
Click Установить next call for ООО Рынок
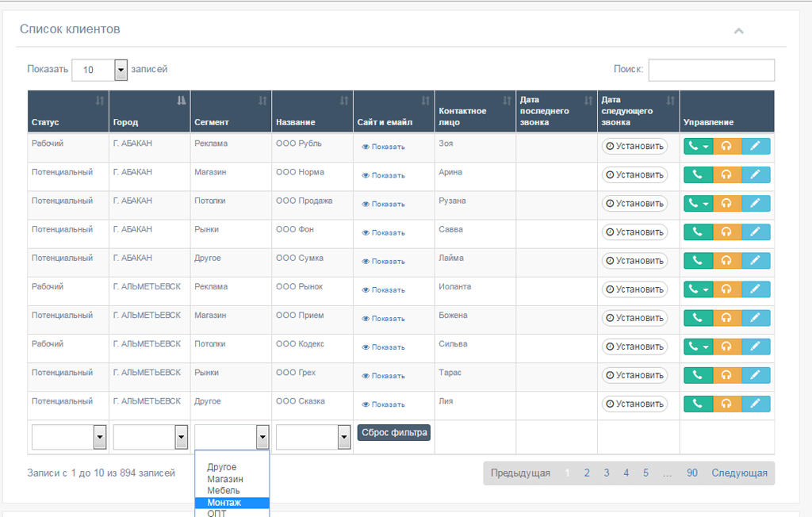point(634,289)
